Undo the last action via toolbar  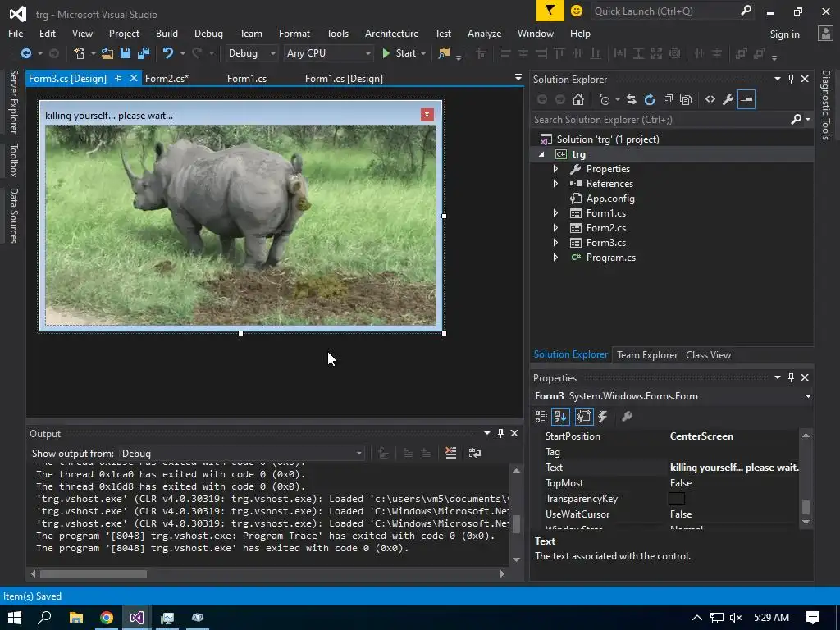168,53
